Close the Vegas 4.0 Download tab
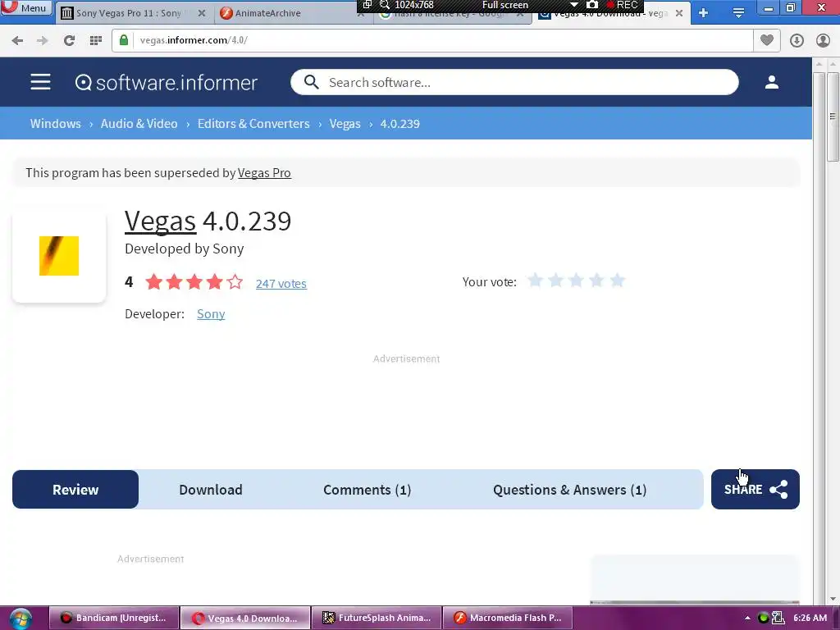Screen dimensions: 840x630 pyautogui.click(x=679, y=13)
